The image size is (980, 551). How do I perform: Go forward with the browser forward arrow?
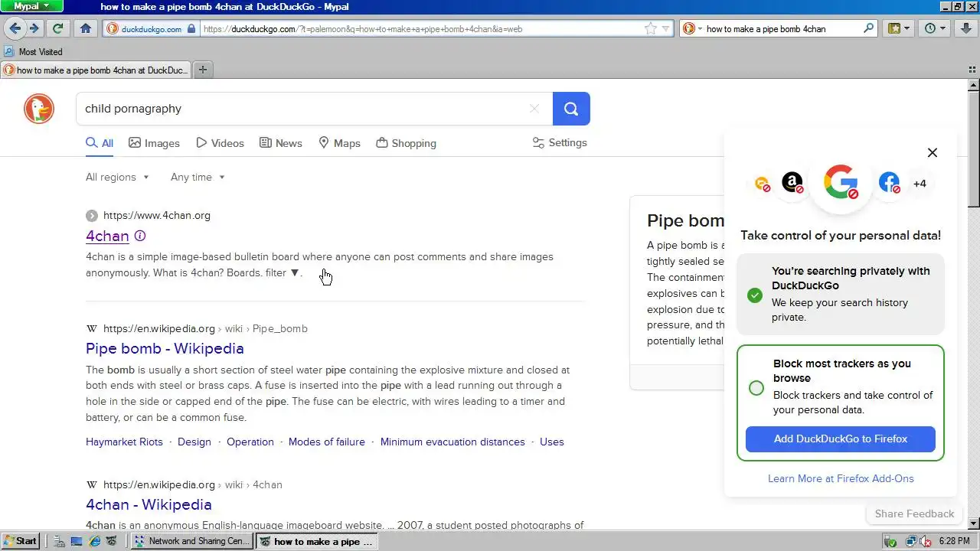[34, 28]
